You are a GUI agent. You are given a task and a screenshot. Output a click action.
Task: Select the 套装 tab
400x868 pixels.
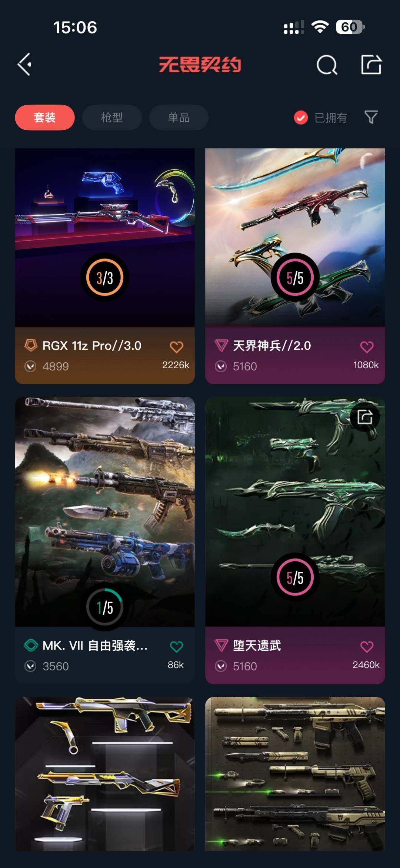click(45, 118)
